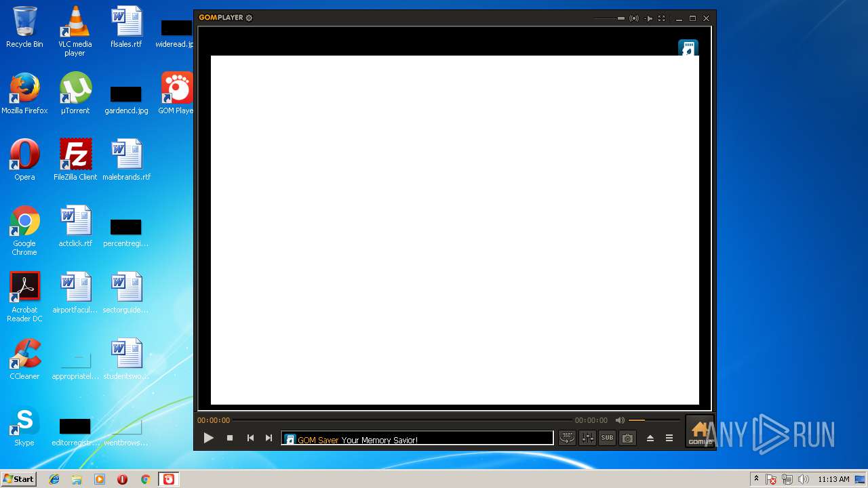This screenshot has height=488, width=868.
Task: Select the airportfacul document on desktop
Action: click(x=75, y=293)
